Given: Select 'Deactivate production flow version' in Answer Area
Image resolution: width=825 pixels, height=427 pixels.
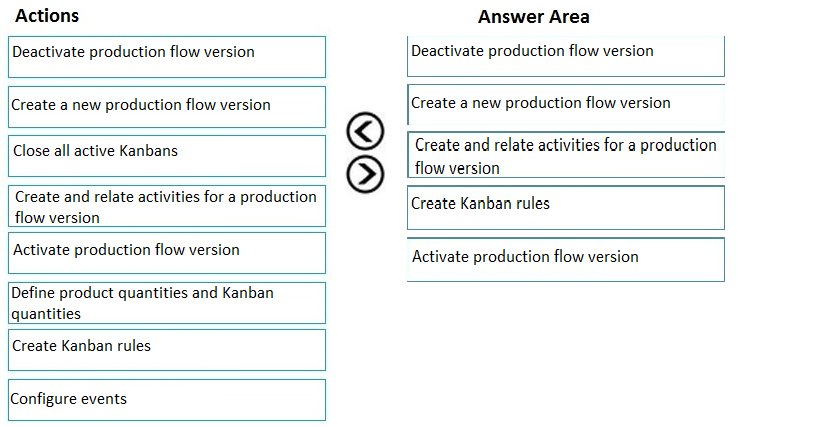Looking at the screenshot, I should tap(566, 56).
